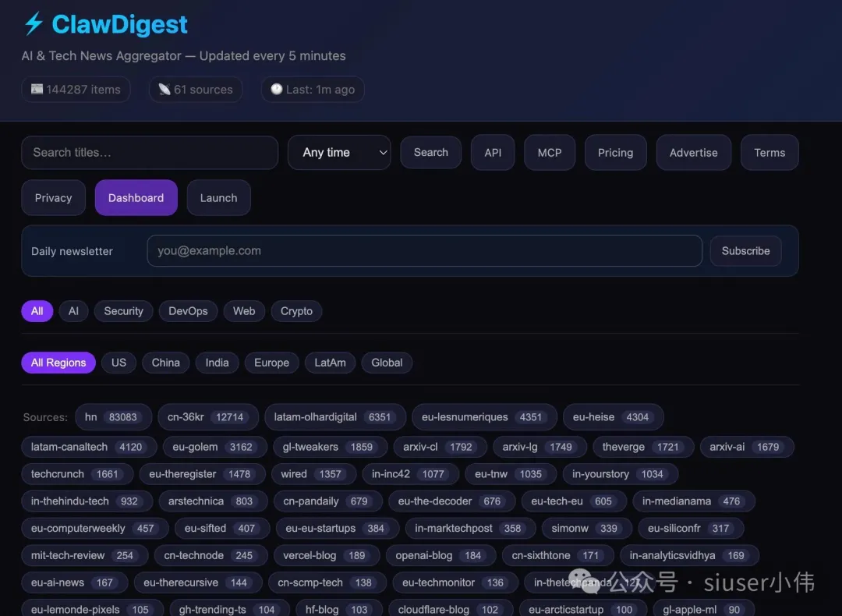The image size is (842, 616).
Task: Click the newspaper icon beside 144287 items
Action: (x=37, y=89)
